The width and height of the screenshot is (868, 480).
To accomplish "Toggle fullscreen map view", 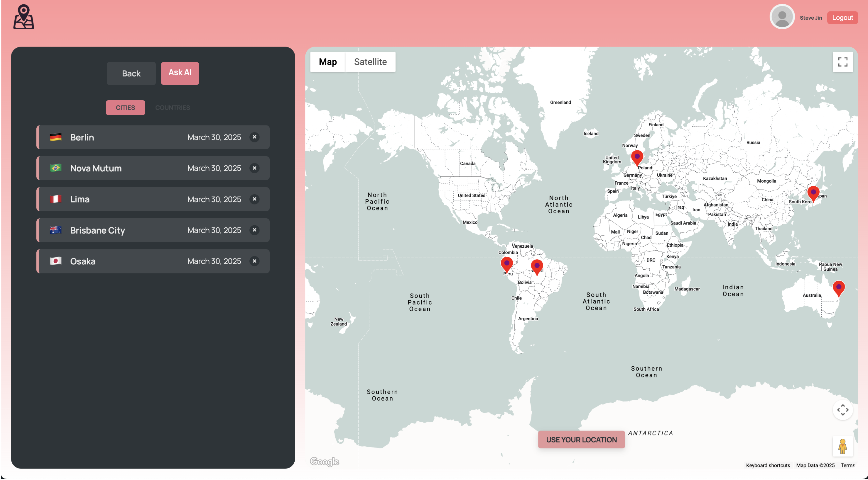I will point(842,62).
